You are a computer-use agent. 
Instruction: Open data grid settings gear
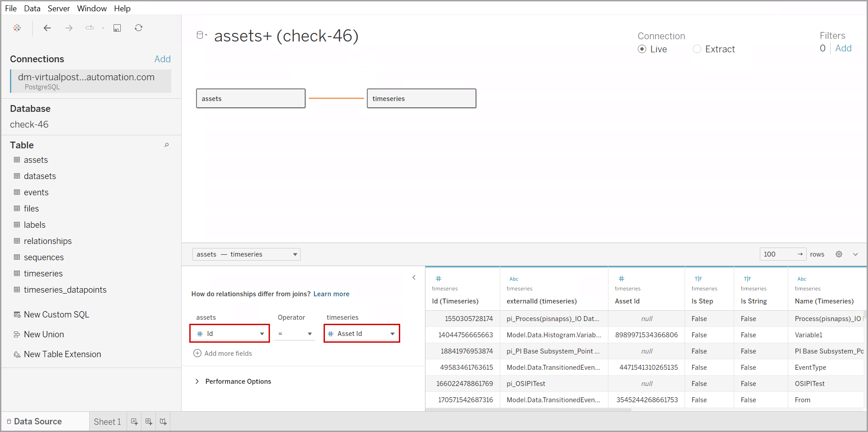(x=839, y=254)
